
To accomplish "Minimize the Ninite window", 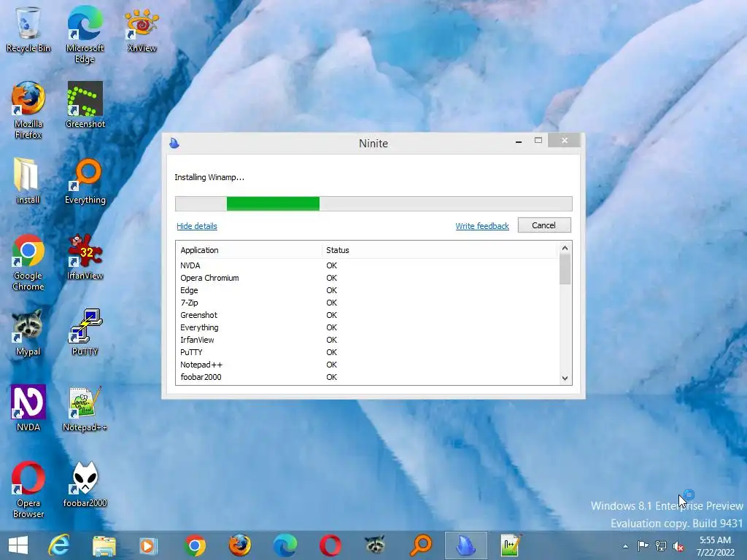I will click(x=519, y=141).
